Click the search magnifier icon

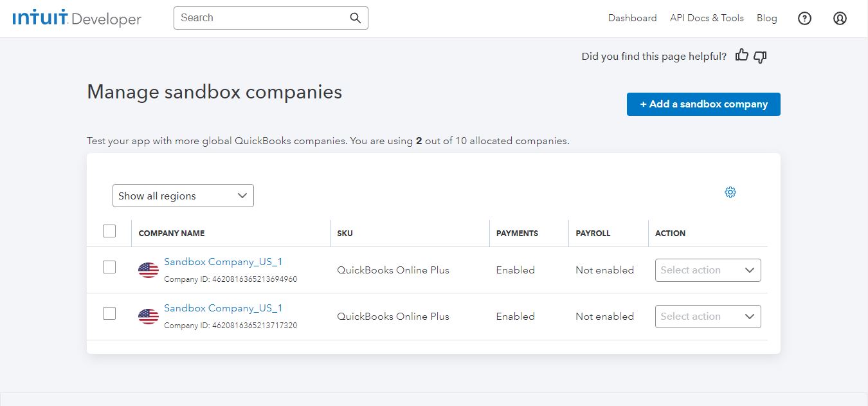(356, 18)
